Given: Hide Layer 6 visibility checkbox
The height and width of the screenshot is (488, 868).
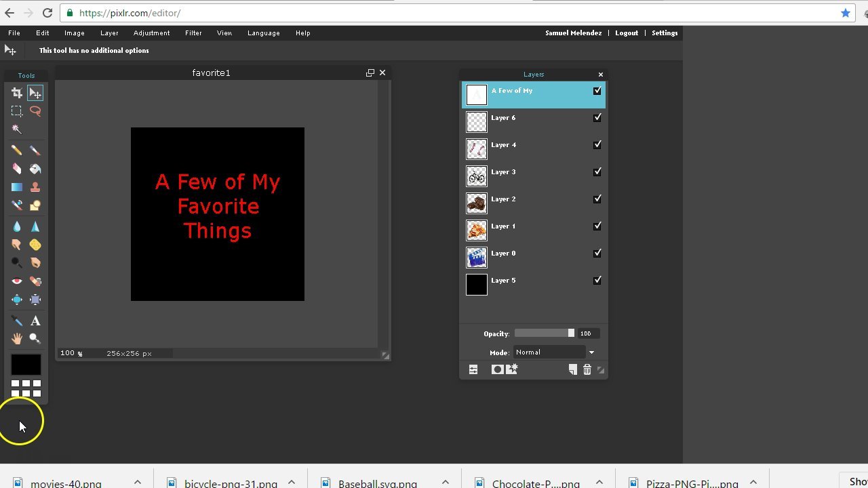Looking at the screenshot, I should tap(597, 118).
